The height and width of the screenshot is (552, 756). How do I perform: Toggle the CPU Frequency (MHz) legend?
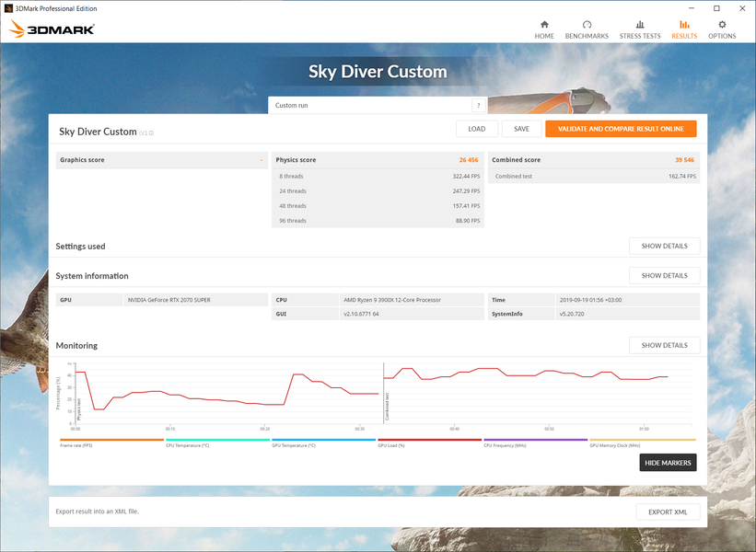[536, 443]
